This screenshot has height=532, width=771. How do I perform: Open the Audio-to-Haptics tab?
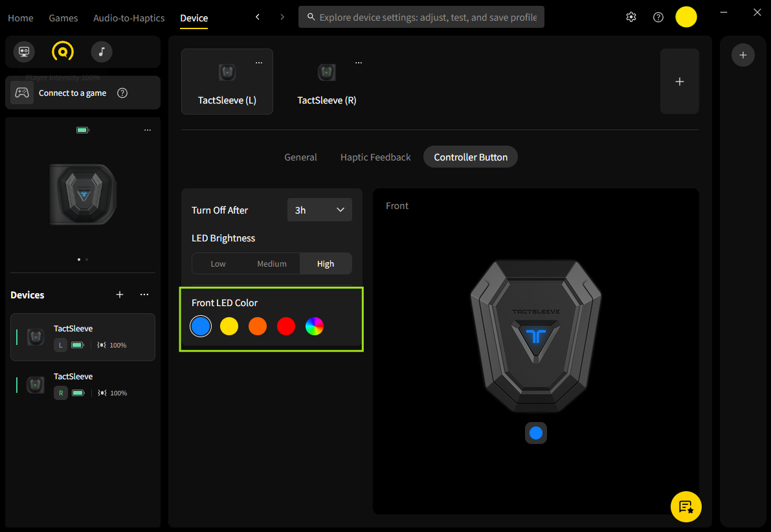[129, 18]
